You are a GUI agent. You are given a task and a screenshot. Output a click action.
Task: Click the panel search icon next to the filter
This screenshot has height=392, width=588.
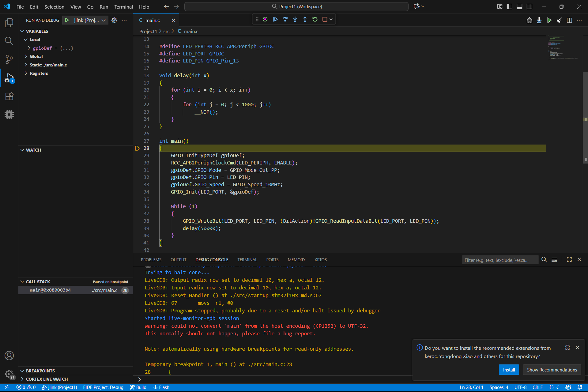[544, 260]
